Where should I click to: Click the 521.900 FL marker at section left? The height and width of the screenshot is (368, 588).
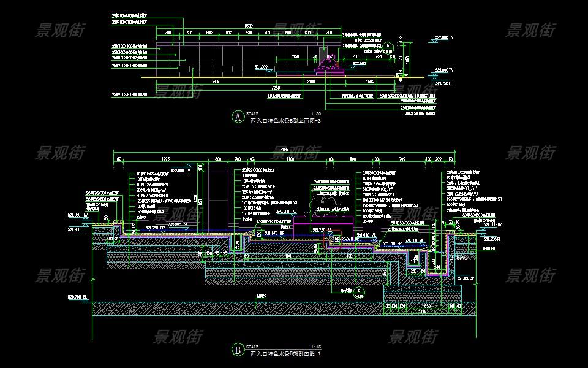[77, 229]
